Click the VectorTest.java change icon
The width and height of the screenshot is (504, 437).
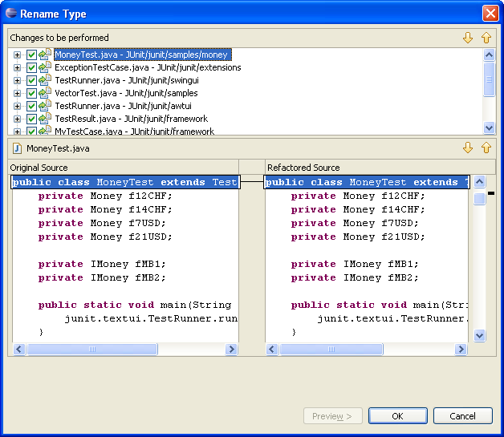click(x=45, y=93)
